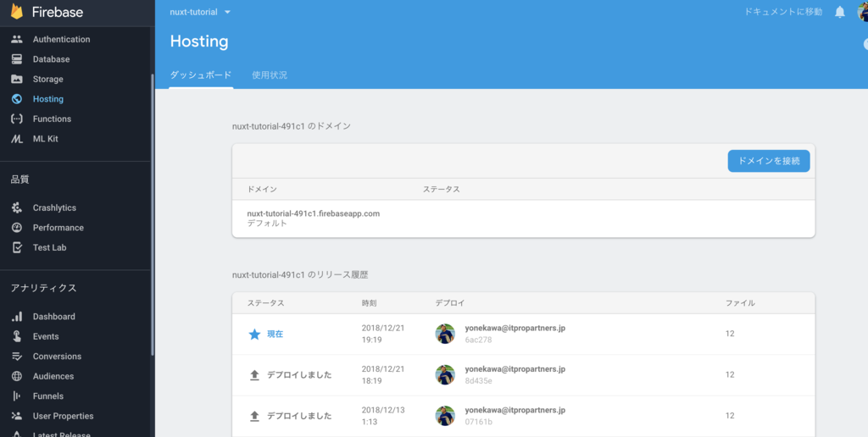
Task: Click release hash 6ac278
Action: click(x=478, y=340)
